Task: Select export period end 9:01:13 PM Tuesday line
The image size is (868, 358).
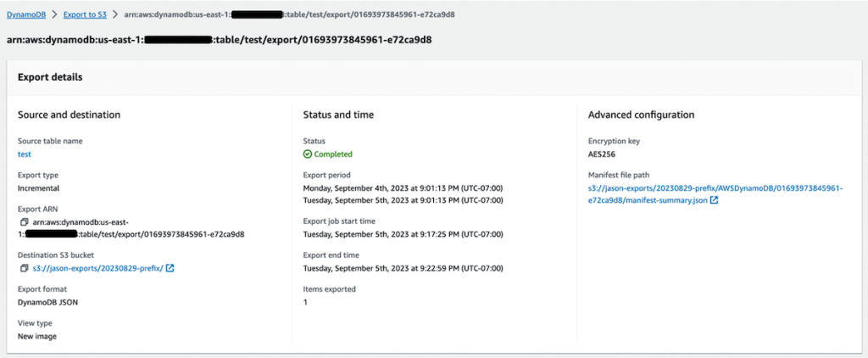Action: (403, 200)
